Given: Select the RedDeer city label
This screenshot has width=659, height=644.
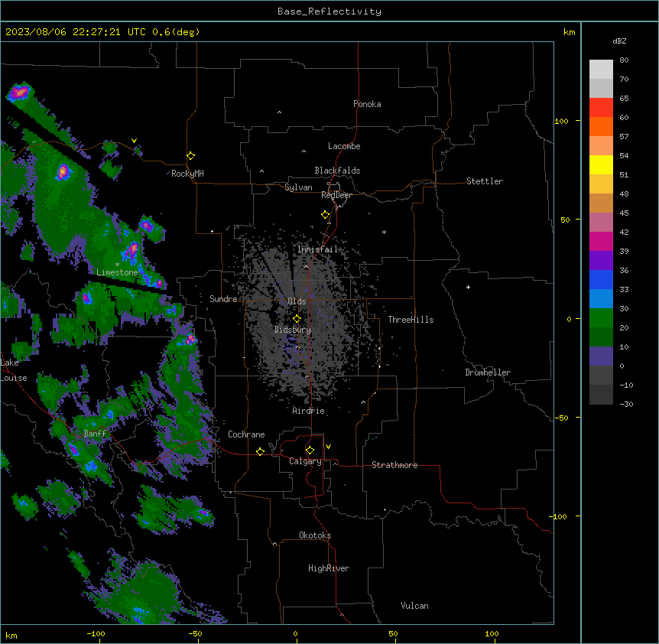Looking at the screenshot, I should coord(336,195).
